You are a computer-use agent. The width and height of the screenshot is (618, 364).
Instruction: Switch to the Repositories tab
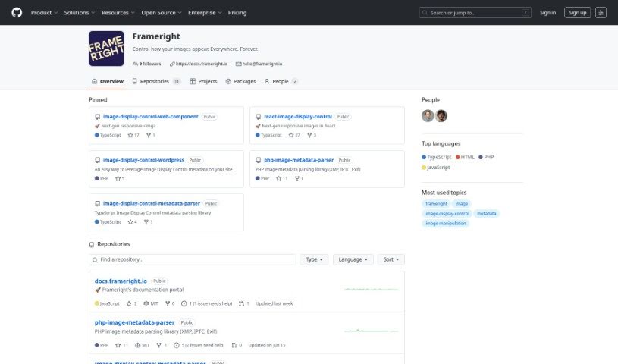click(155, 81)
